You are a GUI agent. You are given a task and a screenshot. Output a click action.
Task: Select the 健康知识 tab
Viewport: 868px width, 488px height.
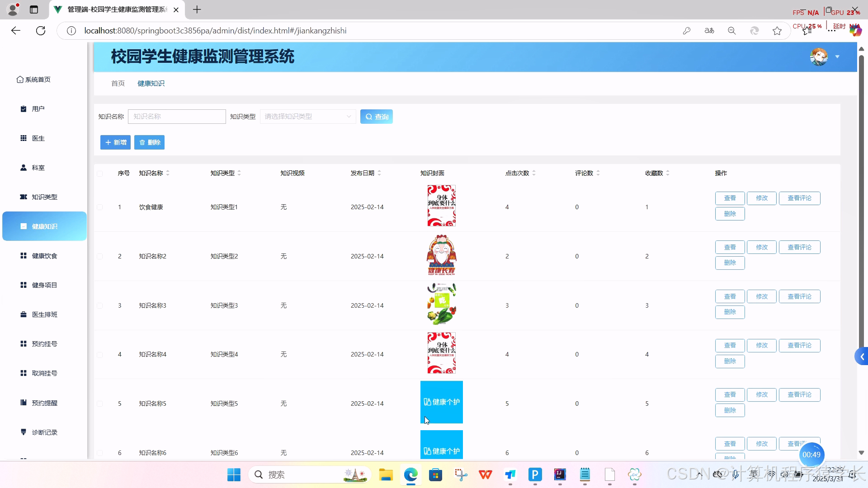[151, 83]
